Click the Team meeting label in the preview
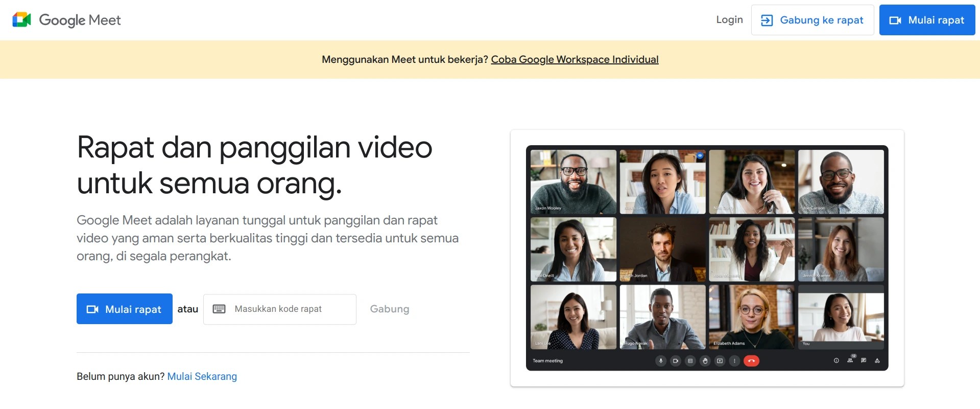Image resolution: width=980 pixels, height=409 pixels. click(x=547, y=361)
